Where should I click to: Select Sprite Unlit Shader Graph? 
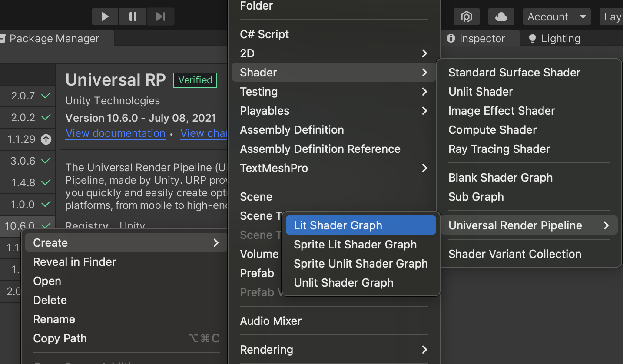(x=361, y=264)
